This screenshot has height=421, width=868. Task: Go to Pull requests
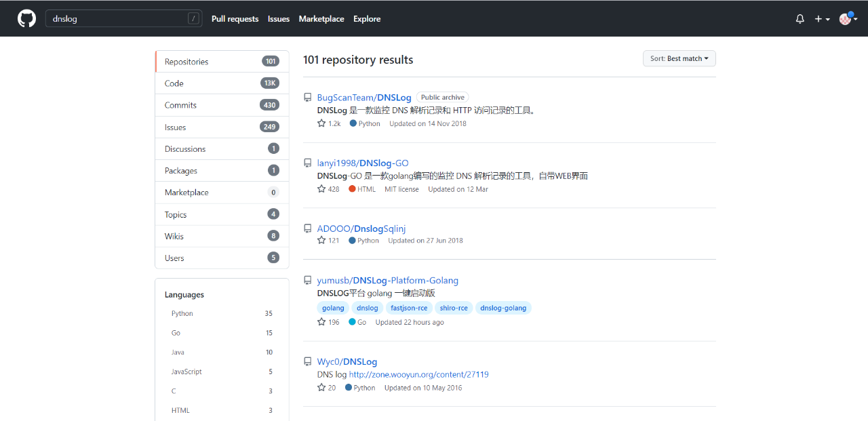235,19
